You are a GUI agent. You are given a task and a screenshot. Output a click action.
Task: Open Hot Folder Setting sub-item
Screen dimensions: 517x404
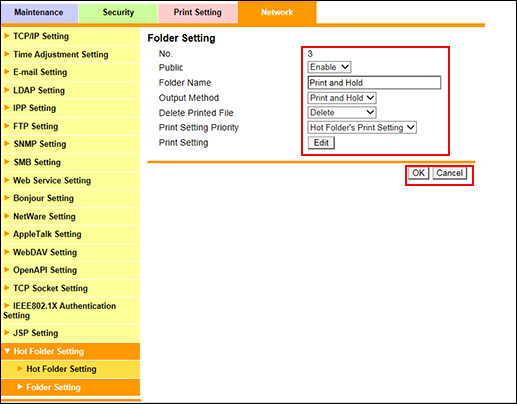tap(70, 369)
